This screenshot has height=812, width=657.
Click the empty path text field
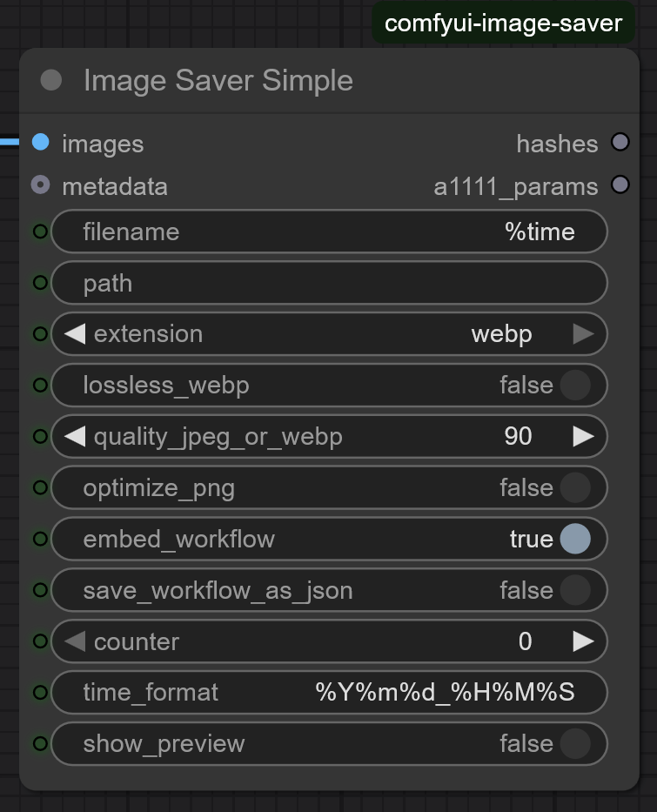click(x=331, y=283)
